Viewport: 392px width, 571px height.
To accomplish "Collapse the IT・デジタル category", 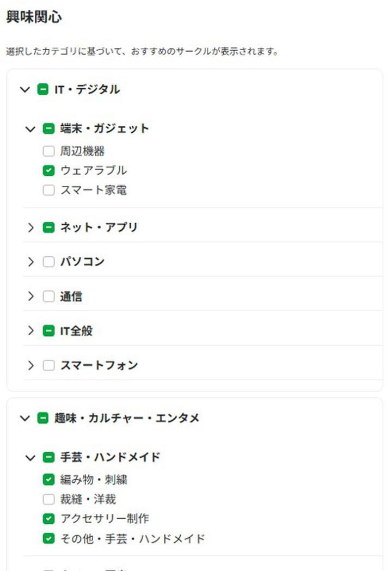I will click(x=24, y=90).
